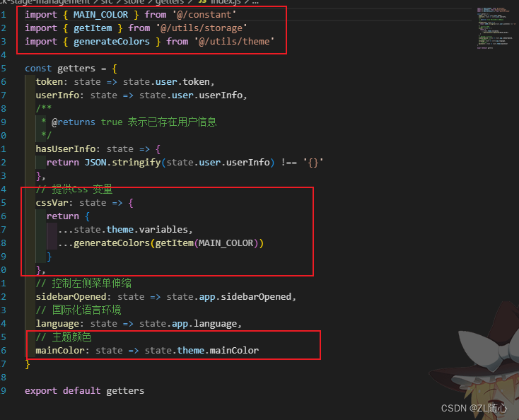Click the 'hasUserInfo' getter key

[x=66, y=149]
